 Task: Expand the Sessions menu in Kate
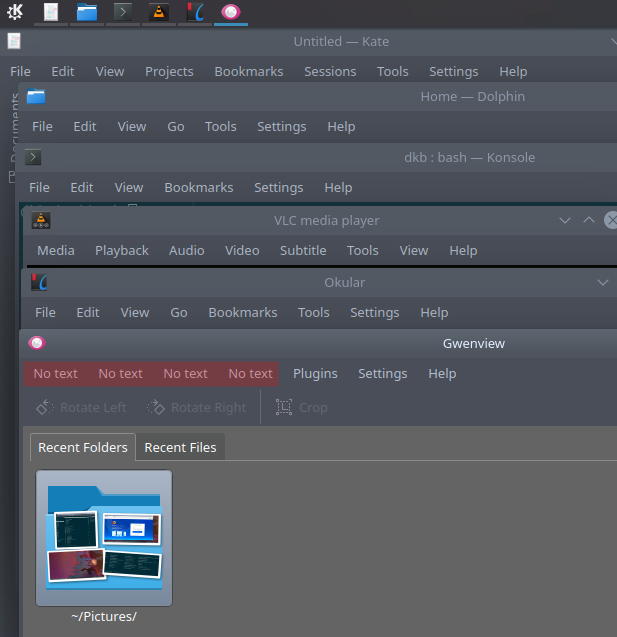coord(330,71)
